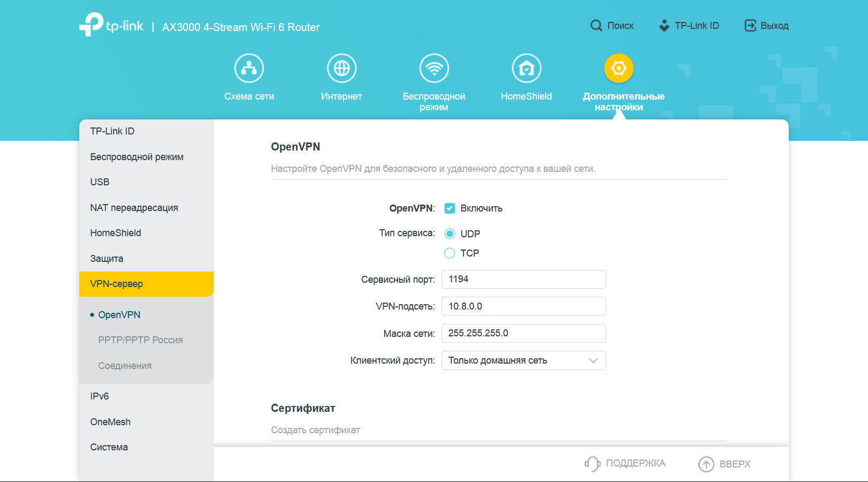Open the Дополнительные настройки gear icon

(x=619, y=69)
